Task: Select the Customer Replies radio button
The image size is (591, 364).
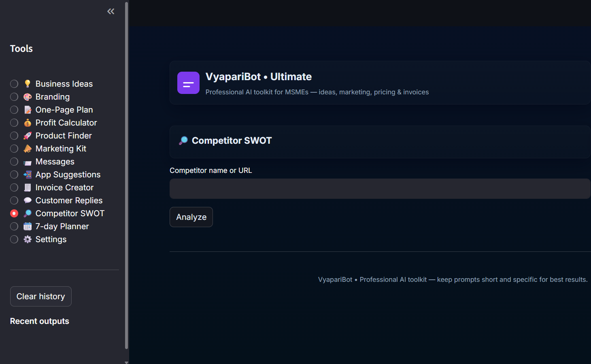Action: click(14, 200)
